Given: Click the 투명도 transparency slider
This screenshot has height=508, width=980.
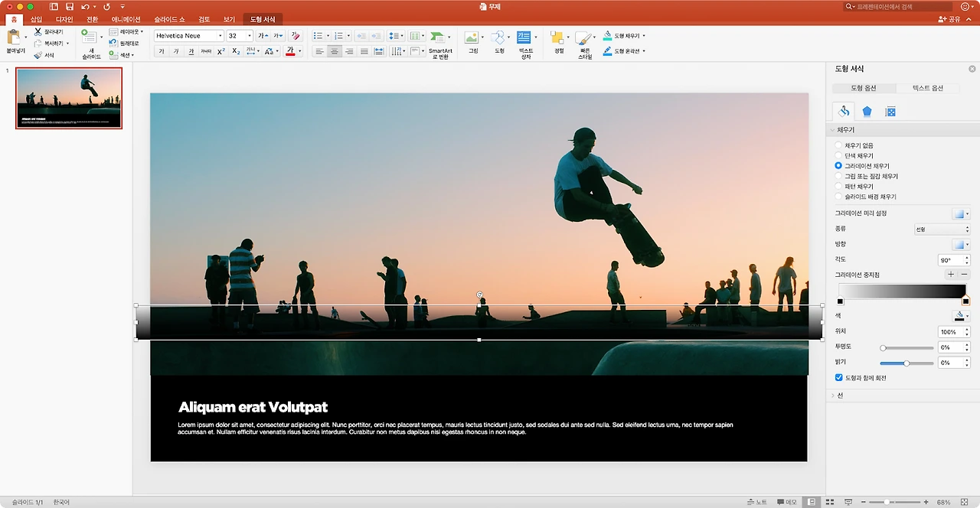Looking at the screenshot, I should pyautogui.click(x=906, y=347).
